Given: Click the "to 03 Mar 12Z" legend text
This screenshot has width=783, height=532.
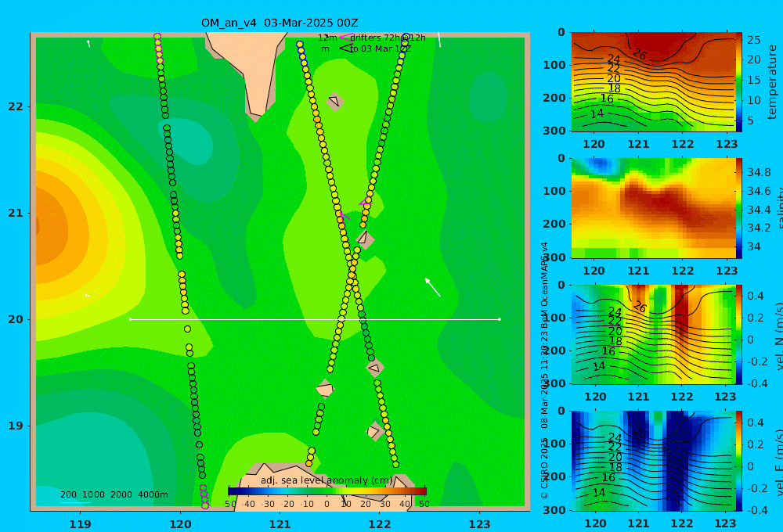Looking at the screenshot, I should [380, 49].
